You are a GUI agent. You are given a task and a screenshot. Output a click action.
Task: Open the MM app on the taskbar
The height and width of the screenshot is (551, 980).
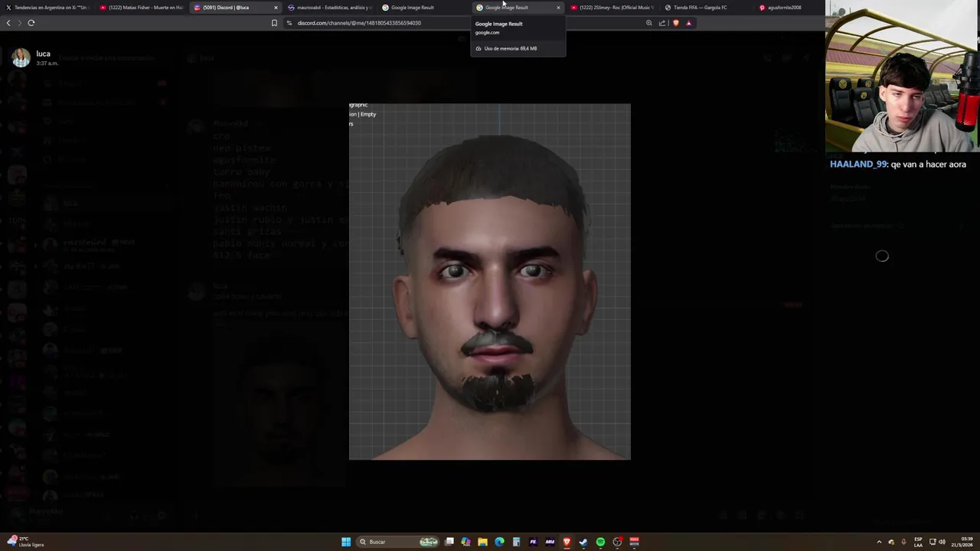click(x=550, y=542)
